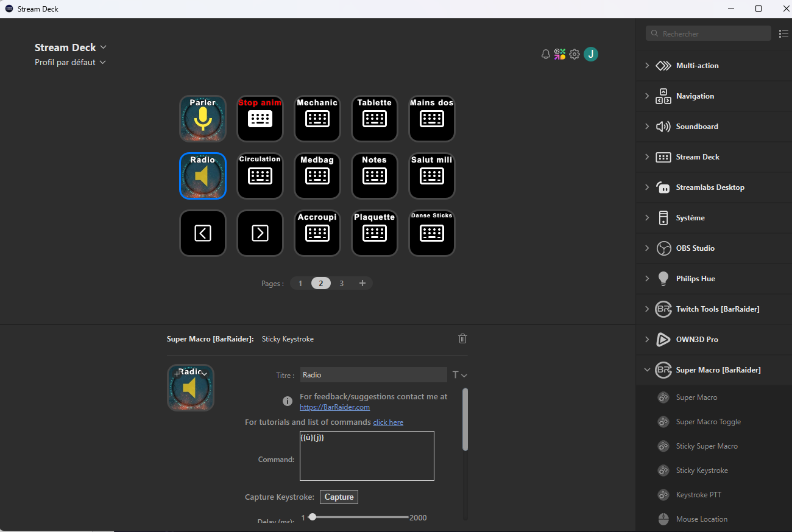Select the Danse Sticks key
The height and width of the screenshot is (532, 792).
(432, 233)
